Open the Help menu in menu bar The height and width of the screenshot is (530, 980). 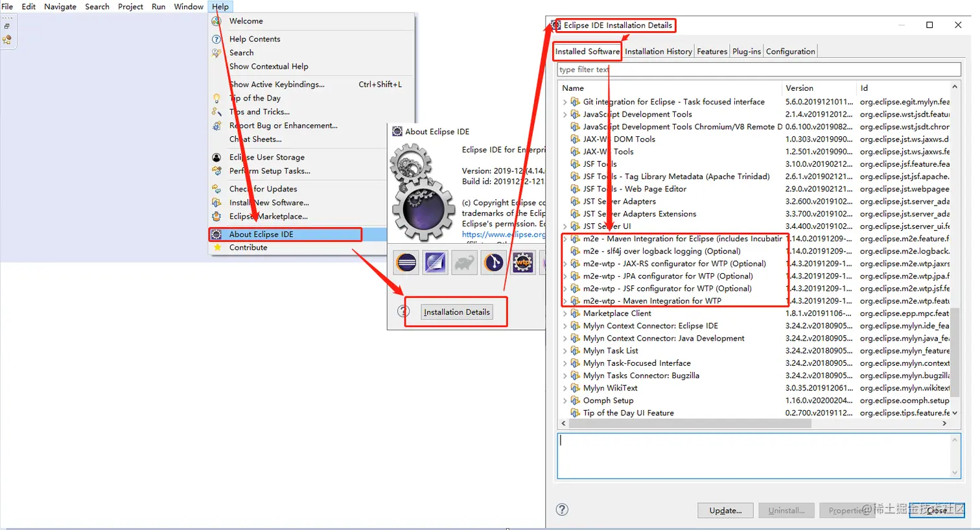tap(220, 6)
